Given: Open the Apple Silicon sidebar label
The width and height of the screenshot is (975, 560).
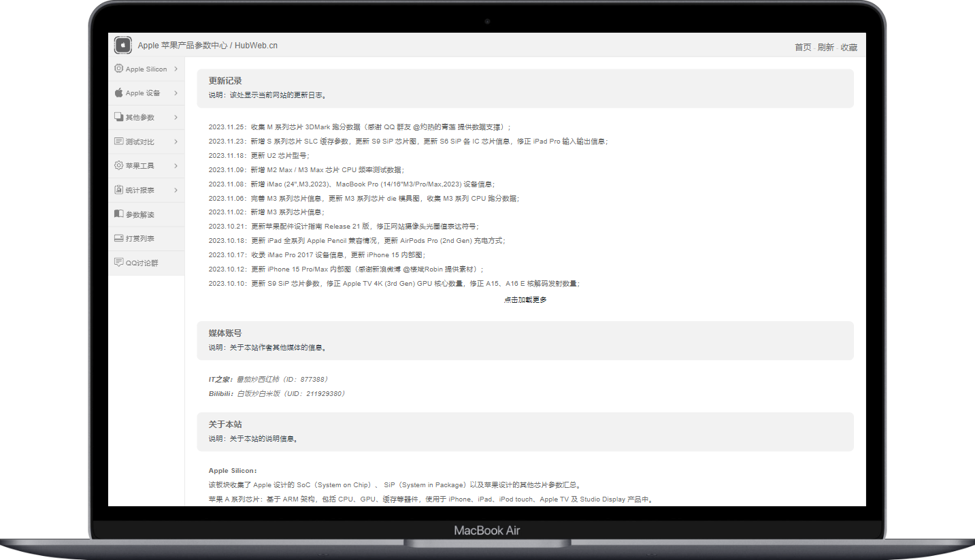Looking at the screenshot, I should click(x=146, y=69).
